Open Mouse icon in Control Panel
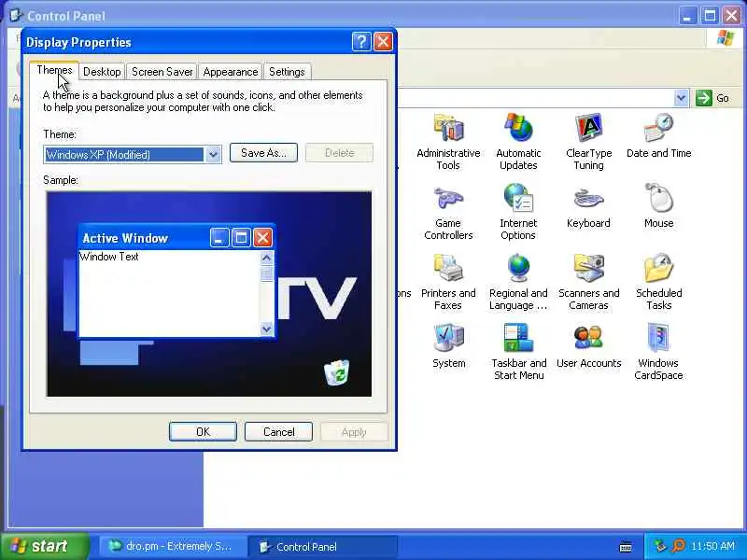747x560 pixels. tap(659, 198)
